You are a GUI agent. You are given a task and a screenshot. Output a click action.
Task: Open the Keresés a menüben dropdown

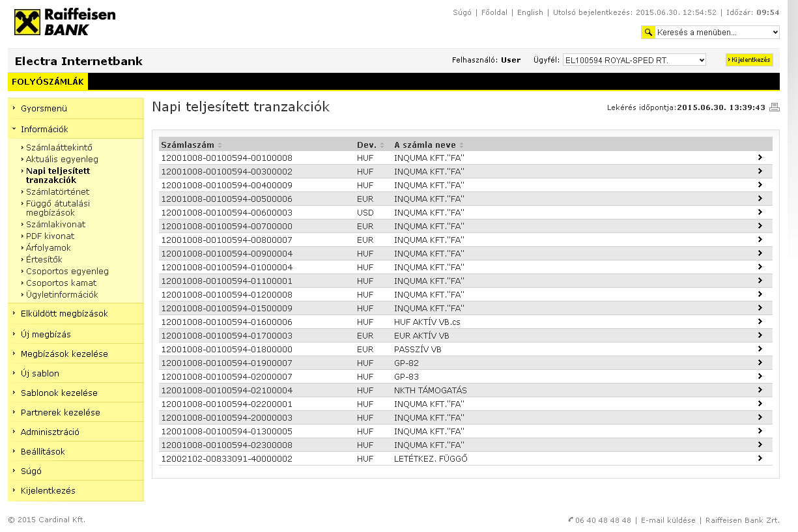[717, 32]
